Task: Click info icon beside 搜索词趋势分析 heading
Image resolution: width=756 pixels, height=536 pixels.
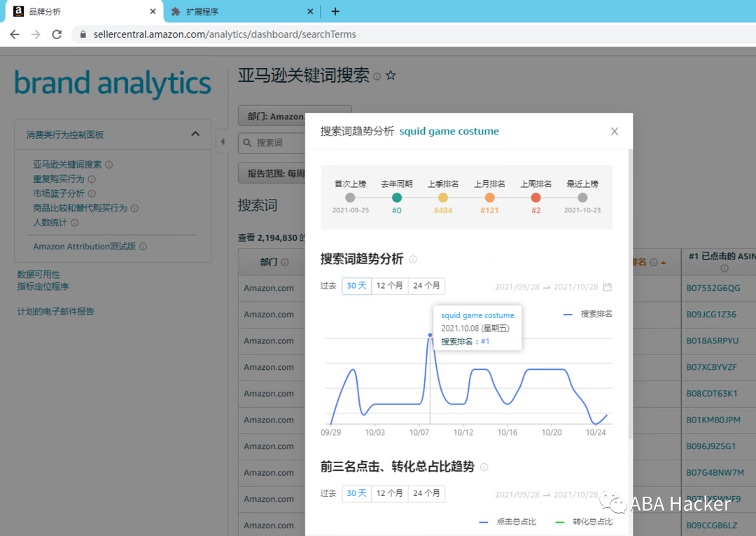Action: pyautogui.click(x=413, y=259)
